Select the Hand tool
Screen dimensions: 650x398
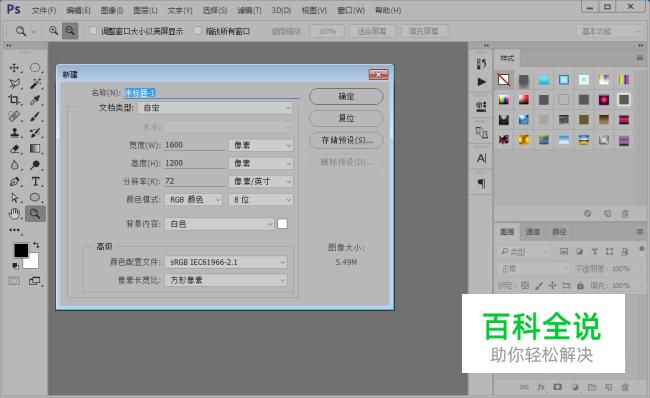15,214
